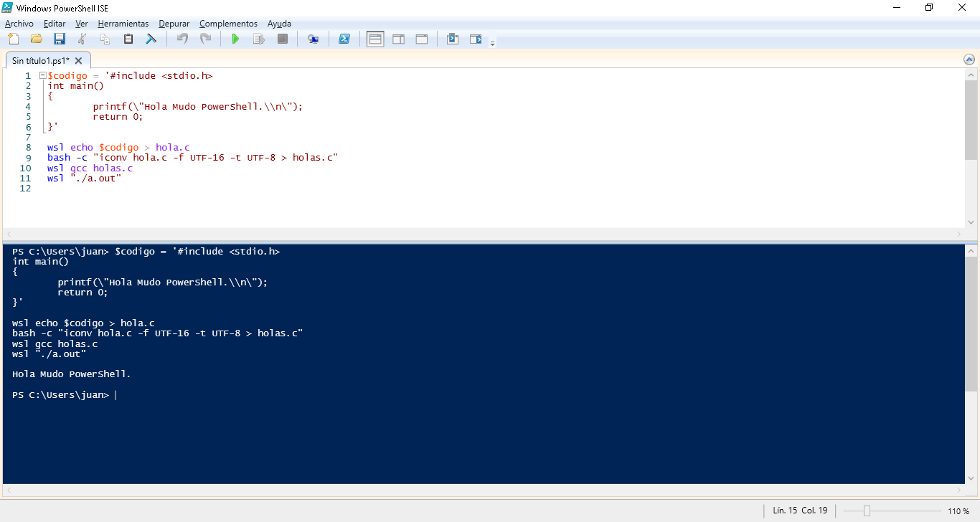This screenshot has height=522, width=980.
Task: Click the Paste clipboard icon
Action: pos(128,39)
